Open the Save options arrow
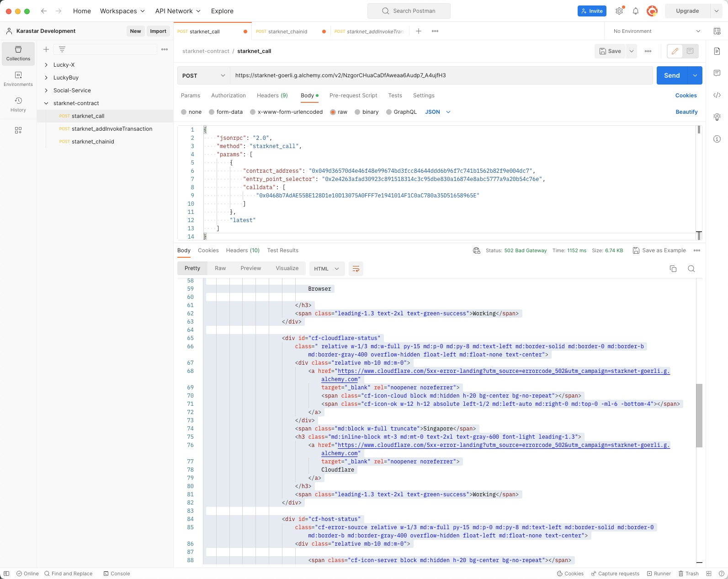 [x=632, y=51]
